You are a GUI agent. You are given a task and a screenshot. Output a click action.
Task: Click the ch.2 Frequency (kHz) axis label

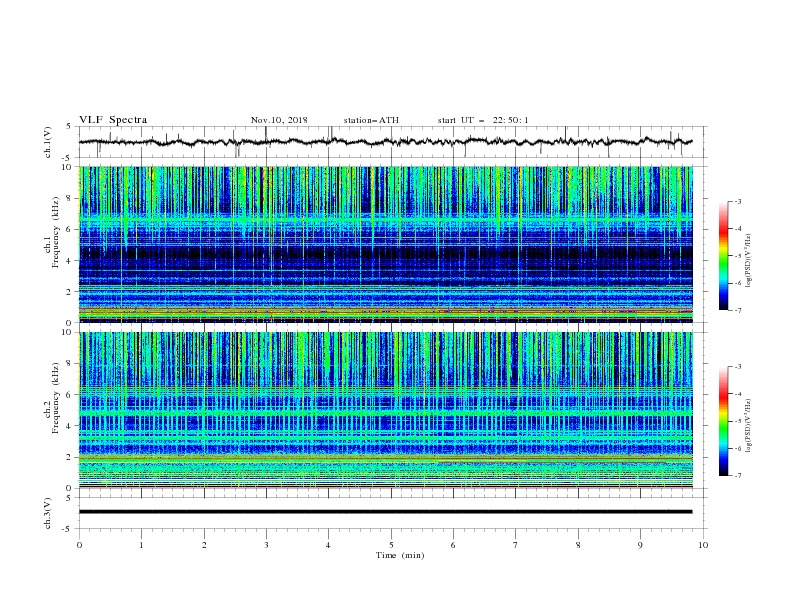pyautogui.click(x=52, y=410)
